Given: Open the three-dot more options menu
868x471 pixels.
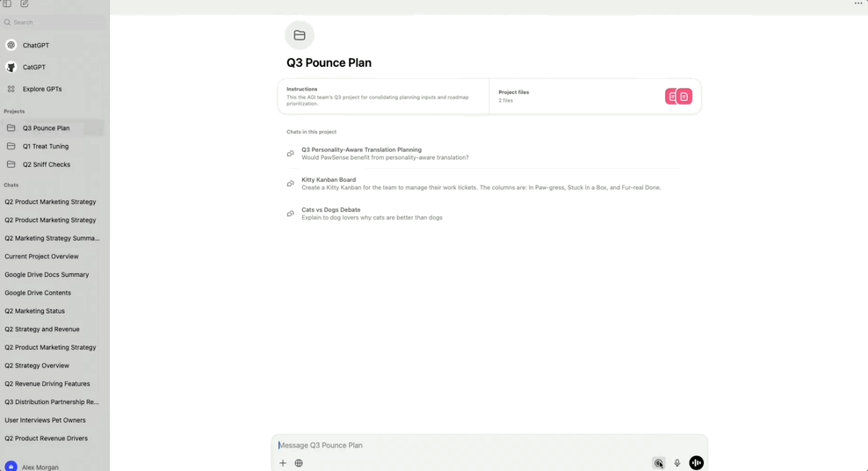Looking at the screenshot, I should tap(858, 4).
